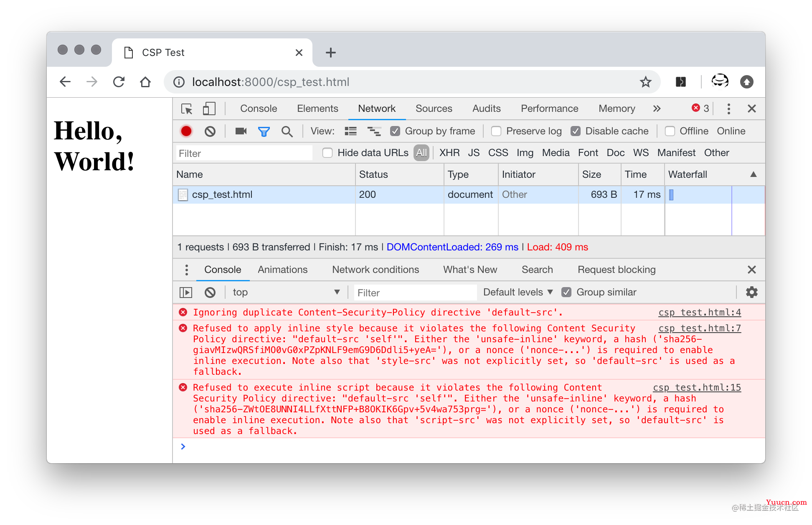Enable Offline checkbox

pyautogui.click(x=670, y=131)
